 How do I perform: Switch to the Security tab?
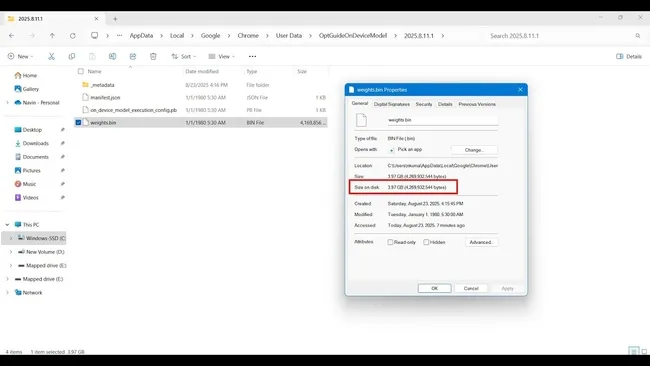coord(424,104)
